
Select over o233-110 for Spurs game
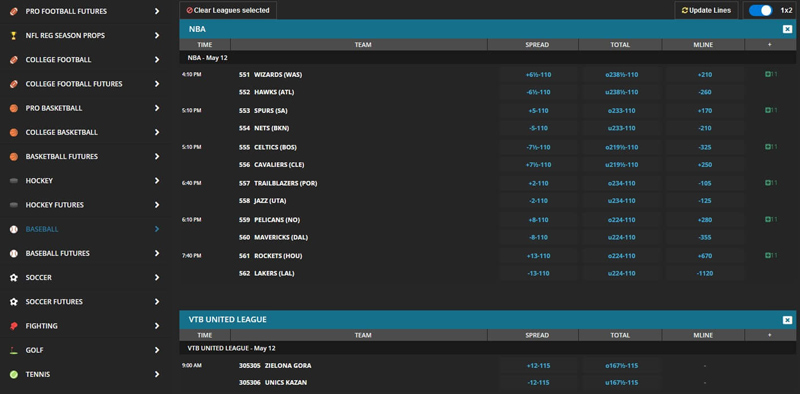pyautogui.click(x=621, y=110)
